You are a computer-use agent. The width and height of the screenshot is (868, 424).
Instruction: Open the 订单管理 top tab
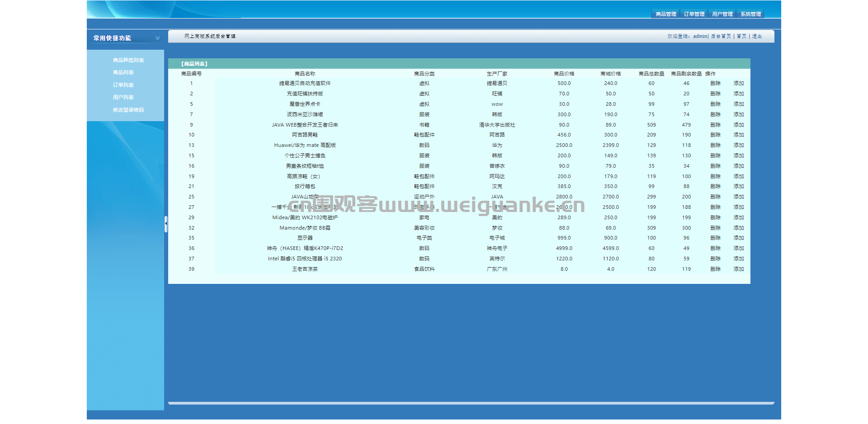tap(694, 14)
